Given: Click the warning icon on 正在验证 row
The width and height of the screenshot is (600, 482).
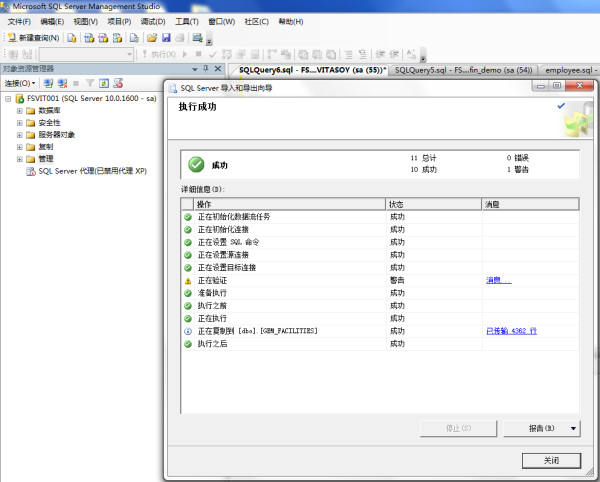Looking at the screenshot, I should pyautogui.click(x=188, y=281).
